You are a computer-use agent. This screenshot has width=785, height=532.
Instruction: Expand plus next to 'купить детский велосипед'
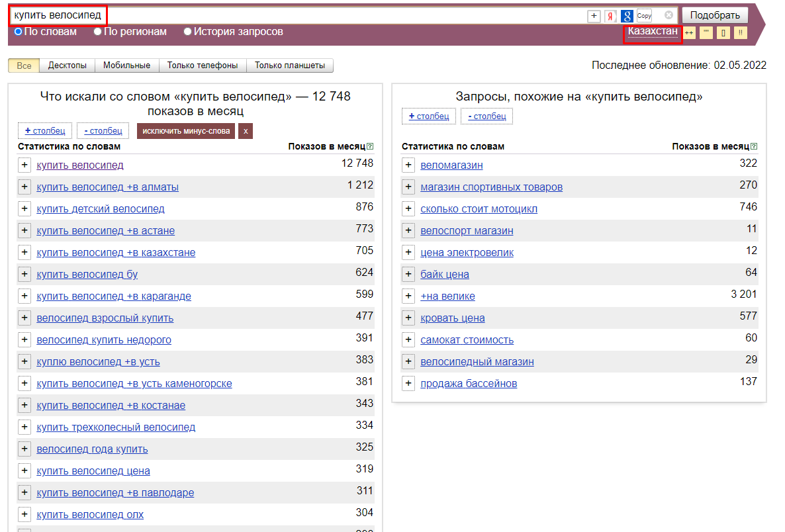coord(24,208)
